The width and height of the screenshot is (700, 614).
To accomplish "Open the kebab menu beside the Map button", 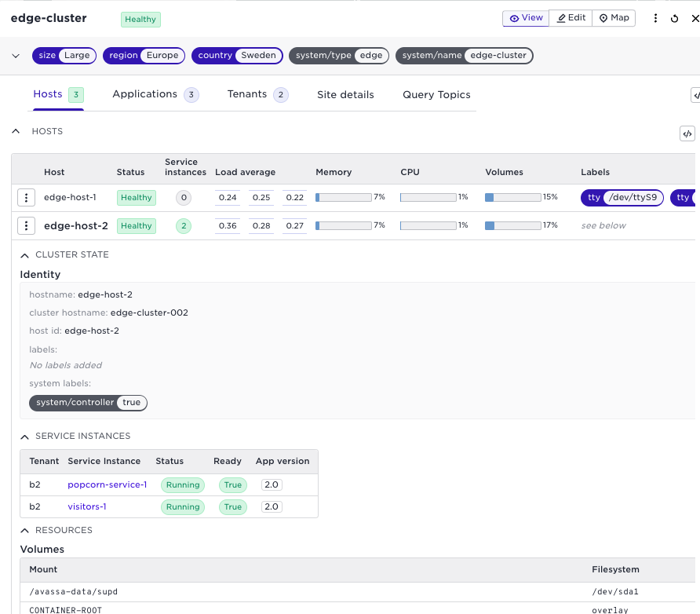I will coord(655,19).
